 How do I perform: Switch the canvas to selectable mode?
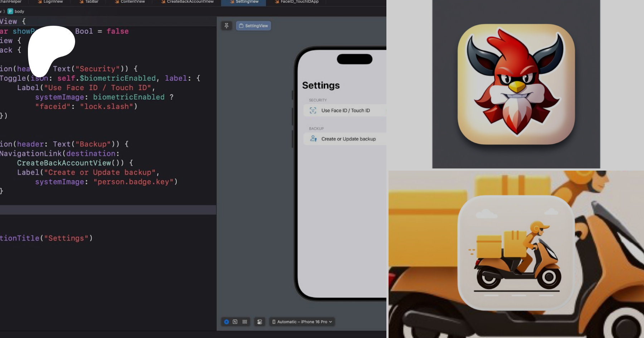click(235, 322)
